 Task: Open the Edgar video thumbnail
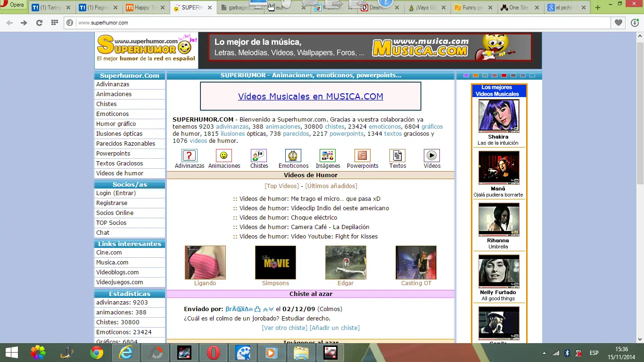tap(346, 263)
